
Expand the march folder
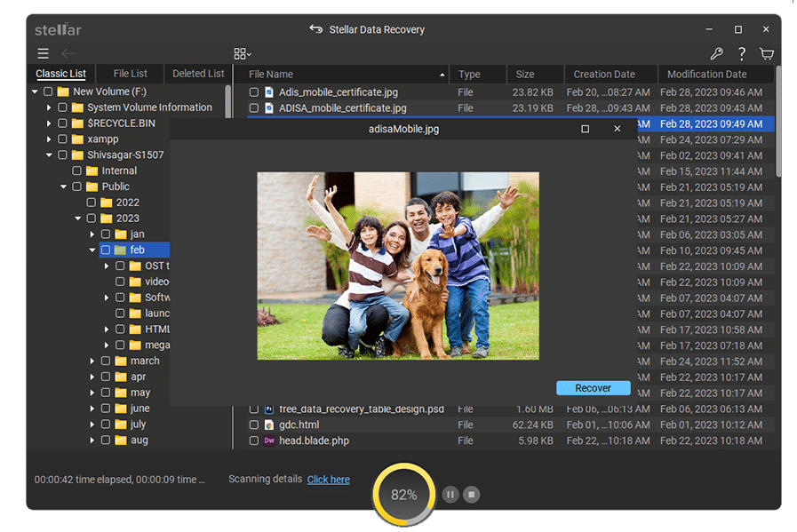[x=92, y=361]
